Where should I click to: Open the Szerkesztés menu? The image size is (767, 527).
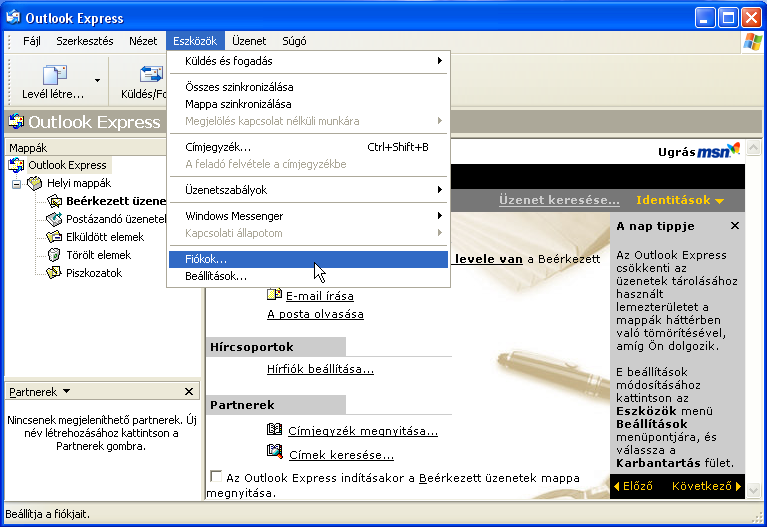click(x=85, y=41)
